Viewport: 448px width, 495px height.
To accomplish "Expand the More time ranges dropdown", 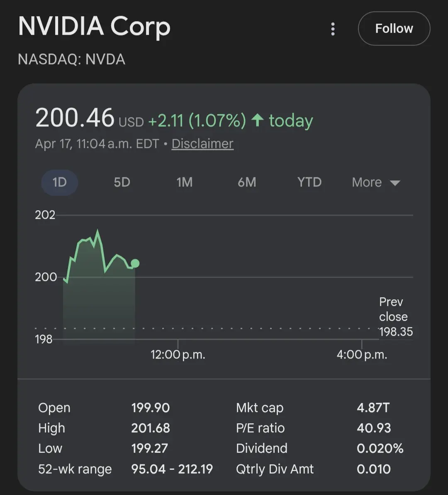I will [367, 182].
